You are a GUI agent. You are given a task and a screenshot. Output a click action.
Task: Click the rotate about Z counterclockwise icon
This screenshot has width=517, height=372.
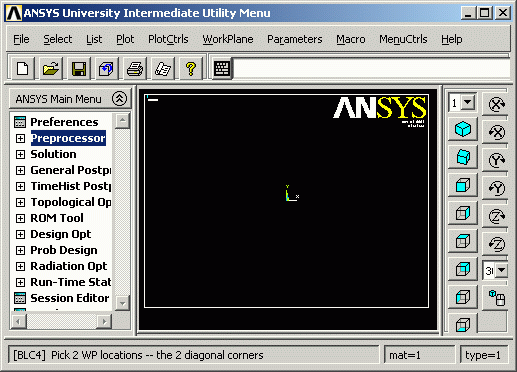pos(497,244)
